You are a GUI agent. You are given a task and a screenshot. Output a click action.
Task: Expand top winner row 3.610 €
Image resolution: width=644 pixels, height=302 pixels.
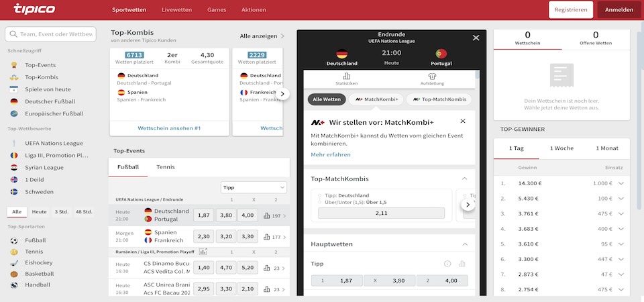[x=621, y=244]
